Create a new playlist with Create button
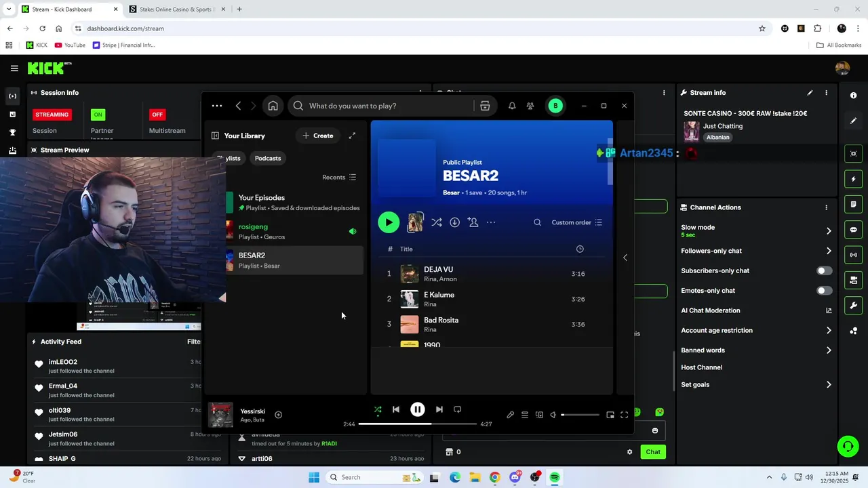The width and height of the screenshot is (868, 488). (318, 136)
